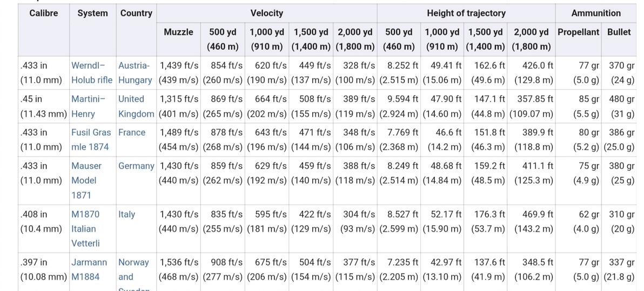Open the Werndl–Holub rifle link
Viewport: 644px width, 291px height.
[x=91, y=73]
